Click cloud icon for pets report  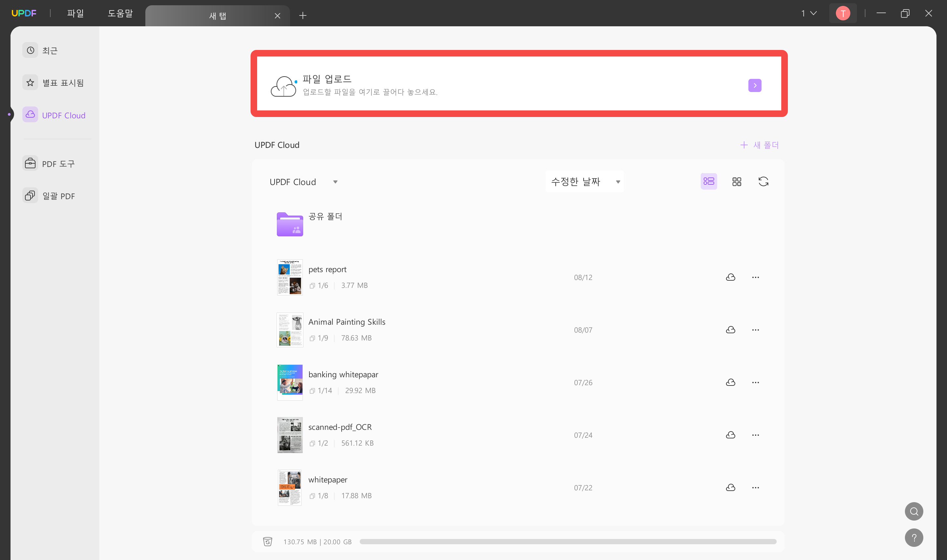pos(730,277)
